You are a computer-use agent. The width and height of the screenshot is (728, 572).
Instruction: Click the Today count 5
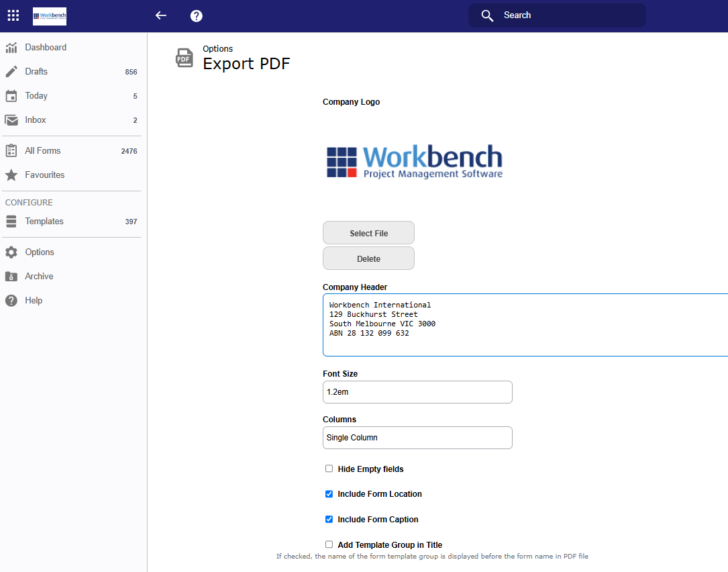[135, 96]
